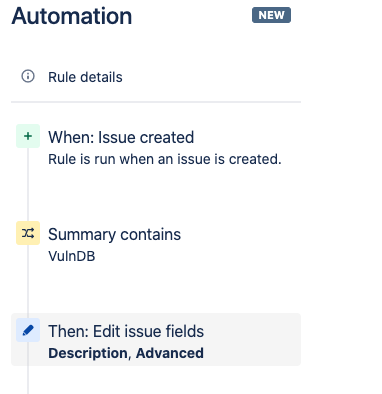Click the word Advanced in action subtitle
The height and width of the screenshot is (394, 382).
[x=170, y=353]
